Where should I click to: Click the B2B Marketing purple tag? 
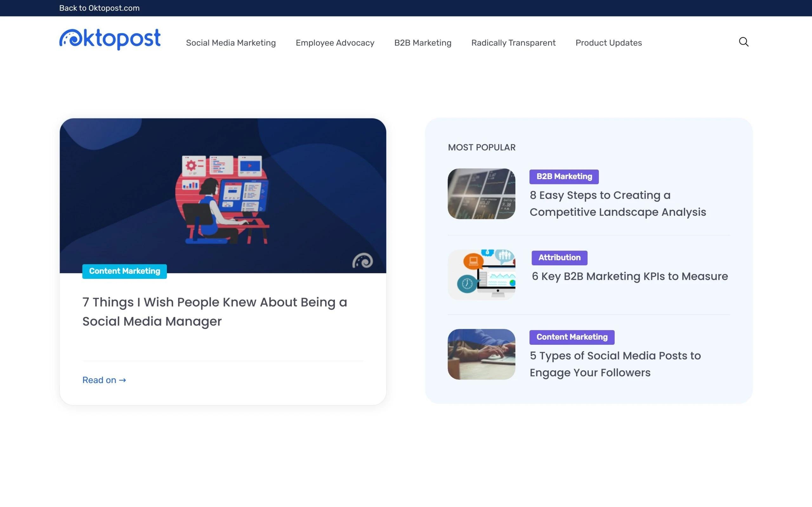pyautogui.click(x=564, y=177)
